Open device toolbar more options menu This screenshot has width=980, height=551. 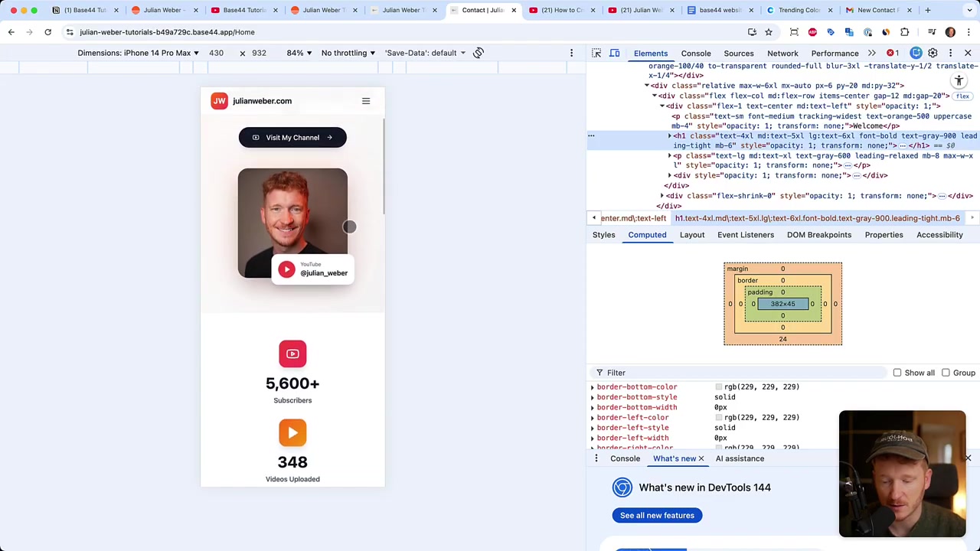click(x=571, y=53)
